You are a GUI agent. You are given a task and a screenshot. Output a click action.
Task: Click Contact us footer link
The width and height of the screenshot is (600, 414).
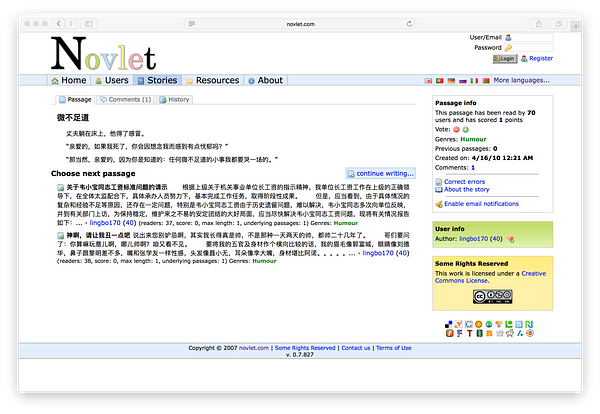pos(355,348)
